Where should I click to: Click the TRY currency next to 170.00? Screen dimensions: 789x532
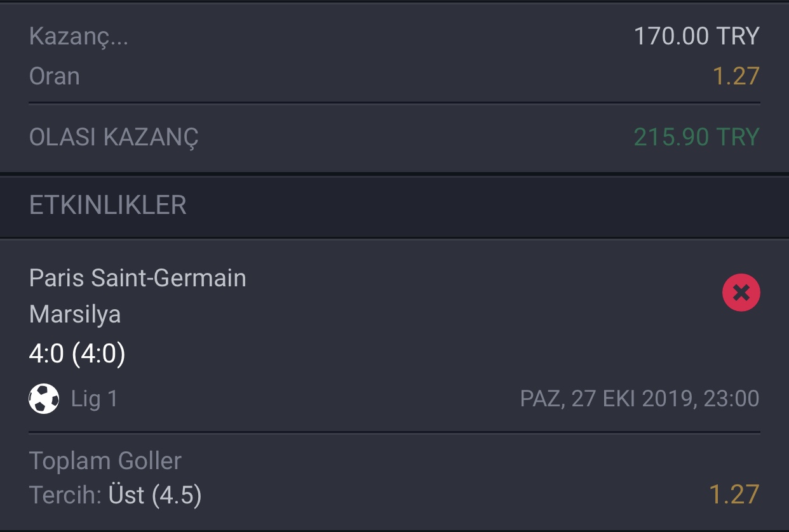[738, 36]
